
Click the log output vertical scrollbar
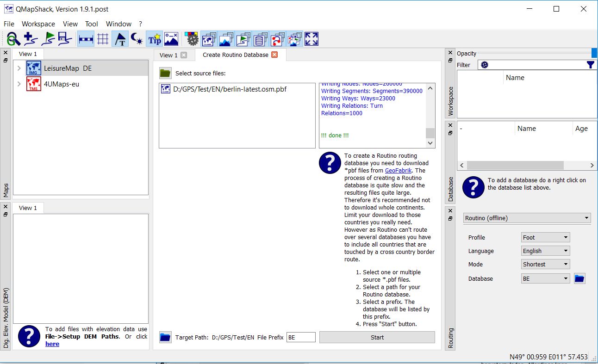[x=430, y=133]
